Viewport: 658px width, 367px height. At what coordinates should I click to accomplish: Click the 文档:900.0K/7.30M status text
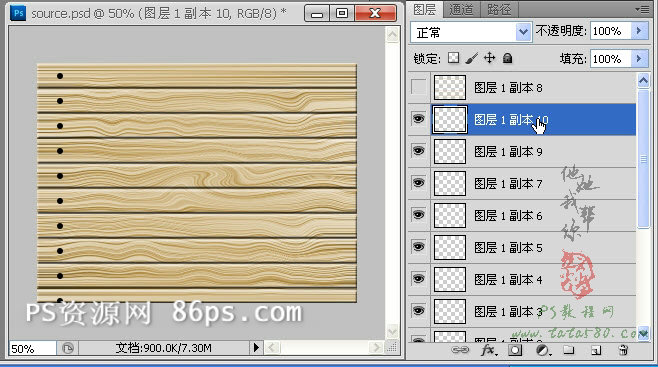click(x=164, y=348)
